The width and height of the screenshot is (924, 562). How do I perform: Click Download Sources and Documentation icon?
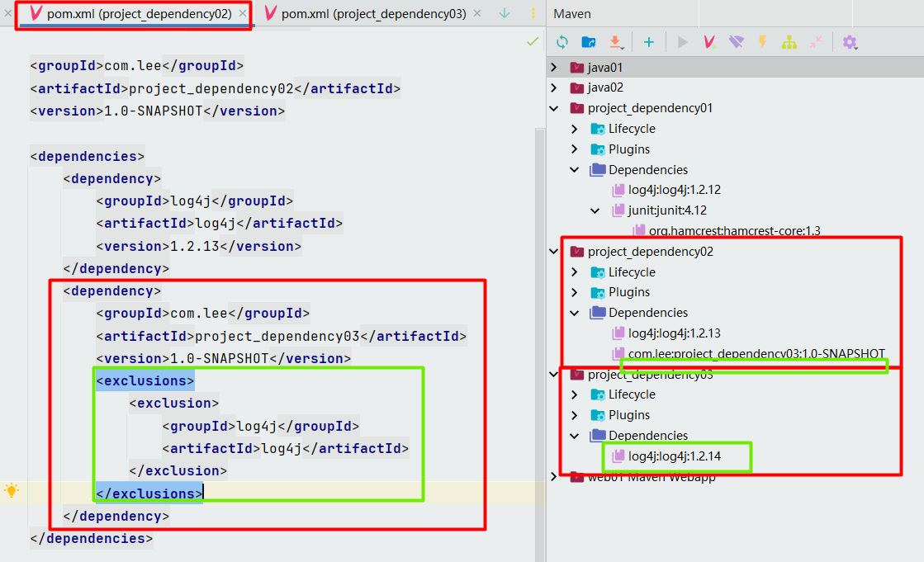click(x=615, y=42)
